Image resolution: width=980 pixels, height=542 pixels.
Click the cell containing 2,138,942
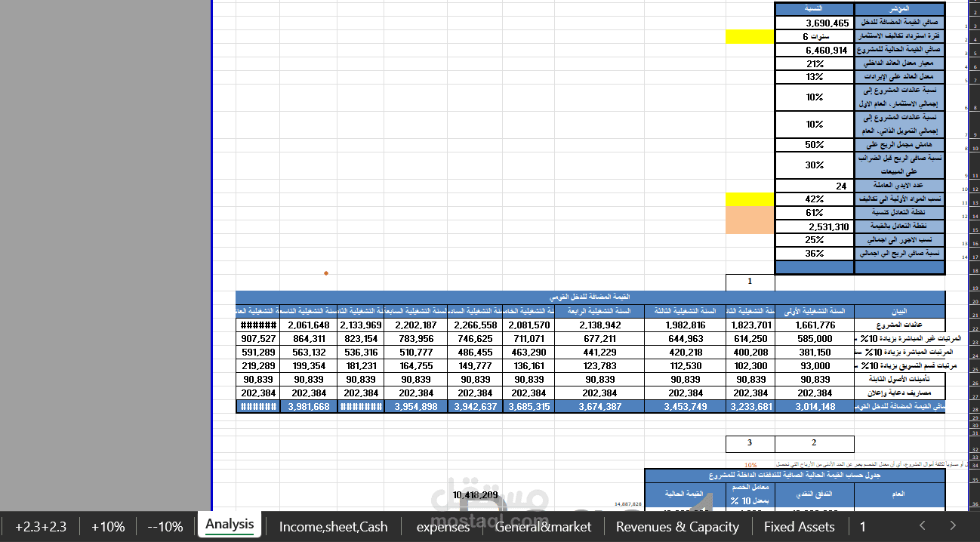[599, 325]
